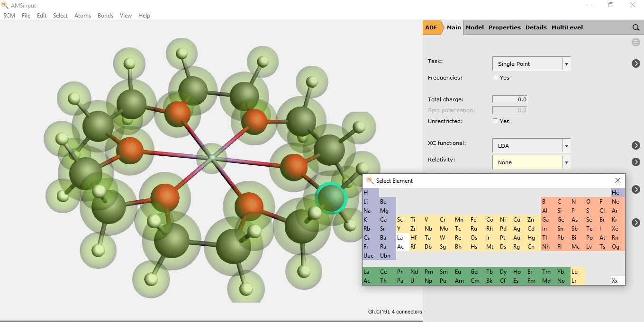Close the Select Element dialog
The image size is (644, 322).
point(617,180)
